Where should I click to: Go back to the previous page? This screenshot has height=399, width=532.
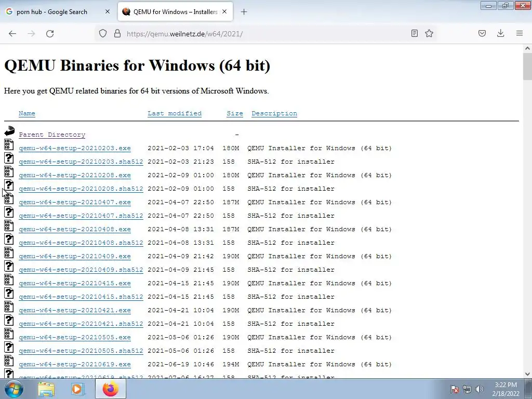point(12,33)
